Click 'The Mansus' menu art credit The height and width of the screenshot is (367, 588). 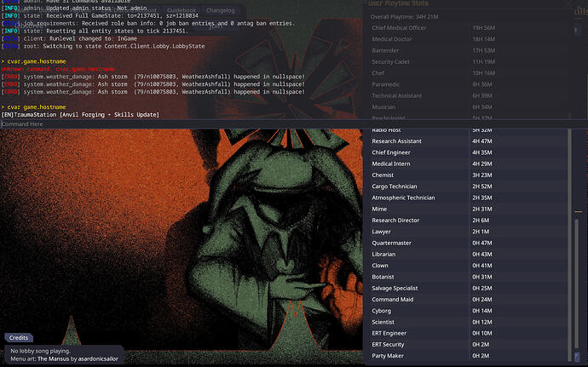(x=53, y=358)
